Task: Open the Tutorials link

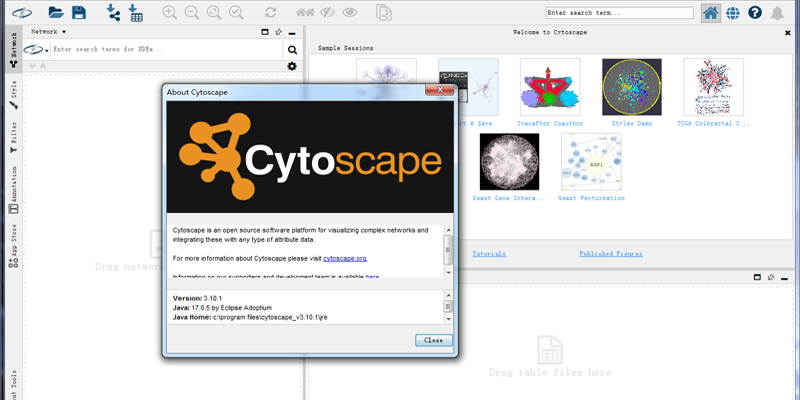Action: pyautogui.click(x=489, y=254)
